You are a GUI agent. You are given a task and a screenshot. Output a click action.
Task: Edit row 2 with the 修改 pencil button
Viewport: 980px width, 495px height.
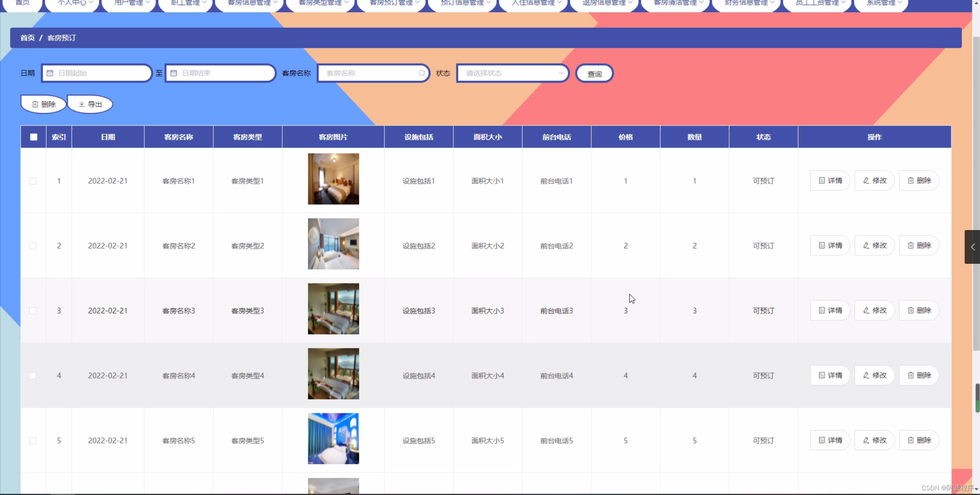click(875, 245)
